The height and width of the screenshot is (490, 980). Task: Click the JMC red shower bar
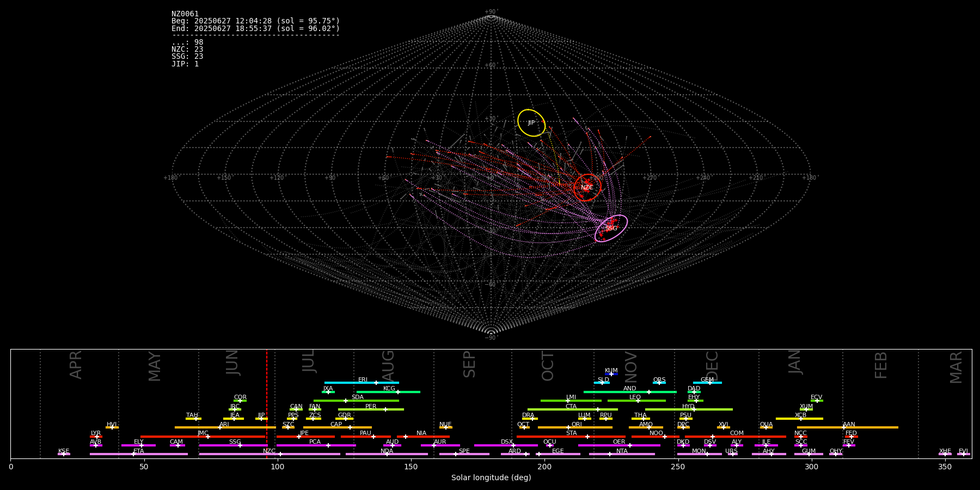tap(203, 437)
